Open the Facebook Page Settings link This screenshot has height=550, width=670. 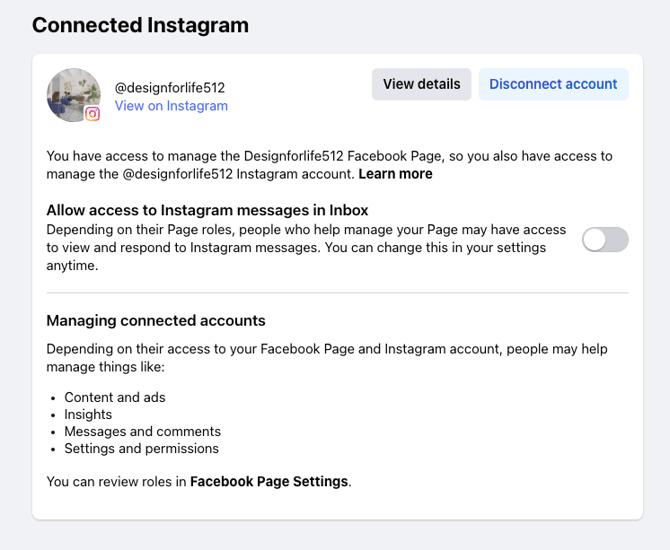tap(269, 482)
